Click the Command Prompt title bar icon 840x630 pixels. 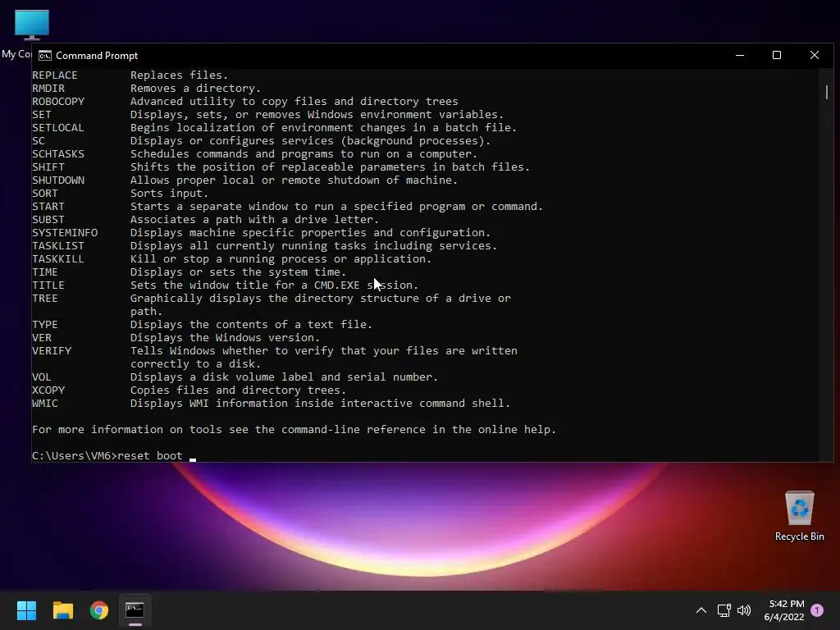click(x=45, y=56)
